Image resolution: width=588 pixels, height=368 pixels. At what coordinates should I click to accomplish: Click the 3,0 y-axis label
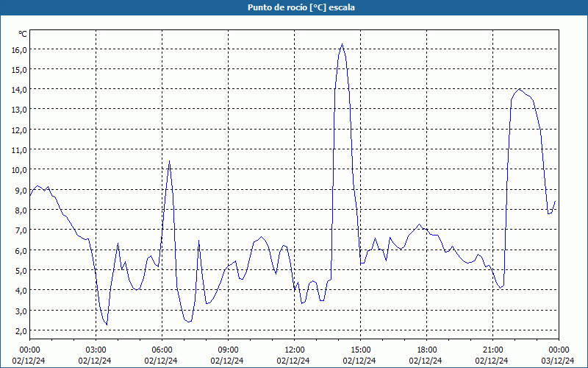coord(21,311)
